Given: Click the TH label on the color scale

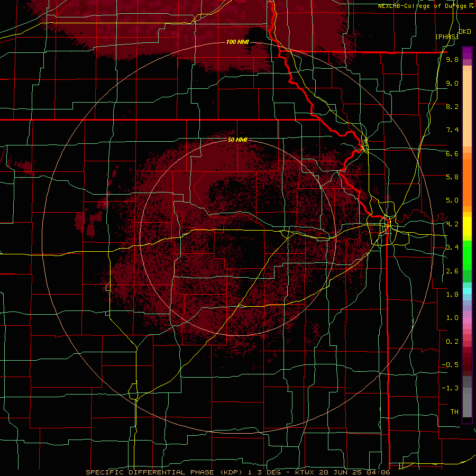Looking at the screenshot, I should (x=454, y=412).
